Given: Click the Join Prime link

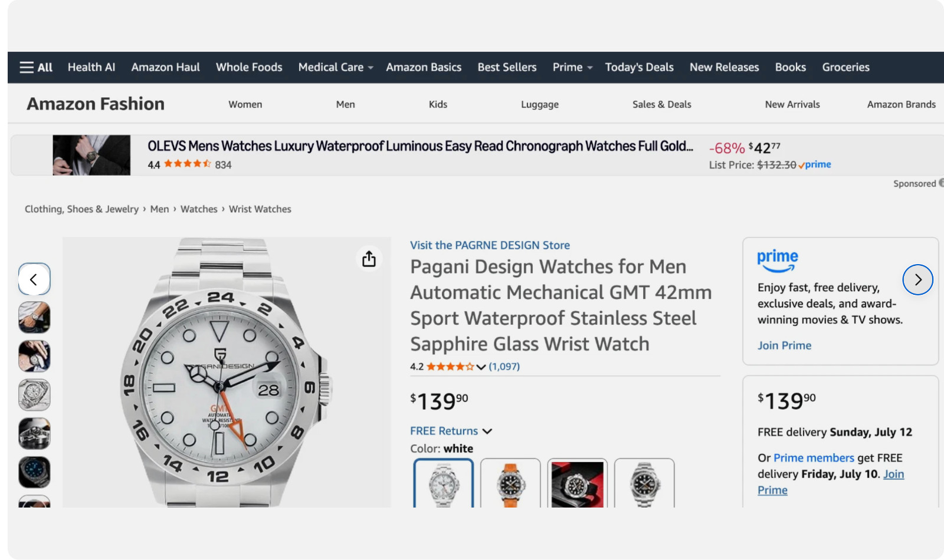Looking at the screenshot, I should [784, 345].
